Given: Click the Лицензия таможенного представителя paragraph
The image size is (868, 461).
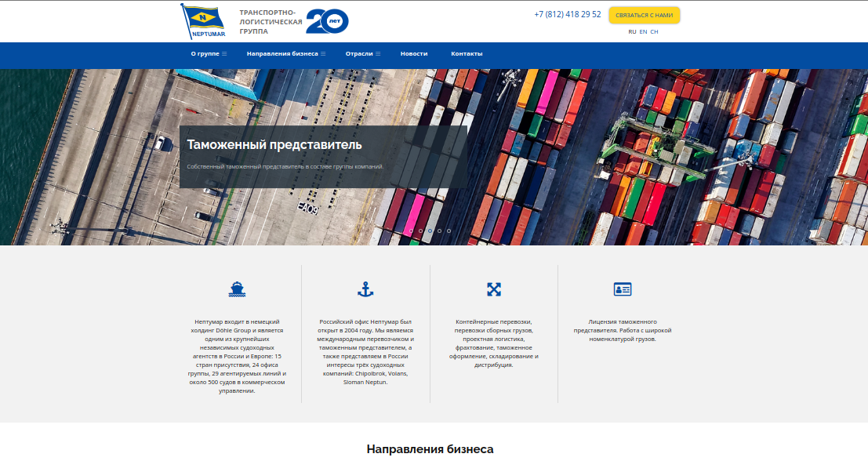Looking at the screenshot, I should pyautogui.click(x=623, y=330).
